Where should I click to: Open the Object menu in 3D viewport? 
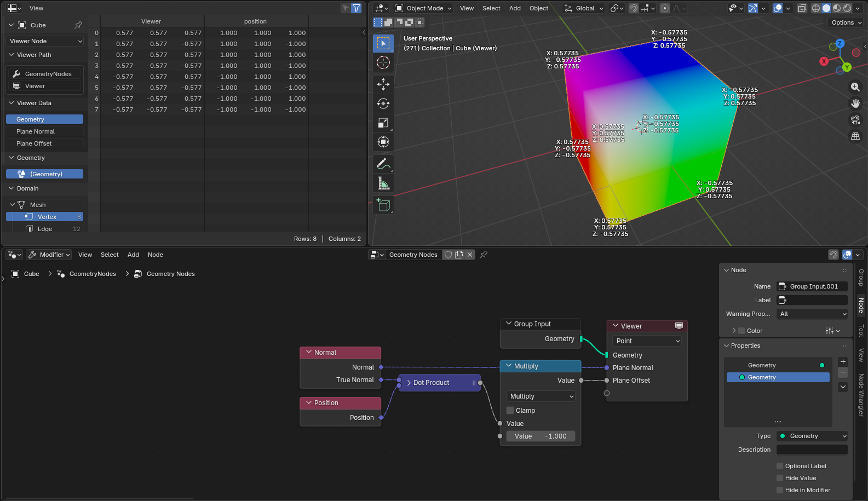(538, 8)
